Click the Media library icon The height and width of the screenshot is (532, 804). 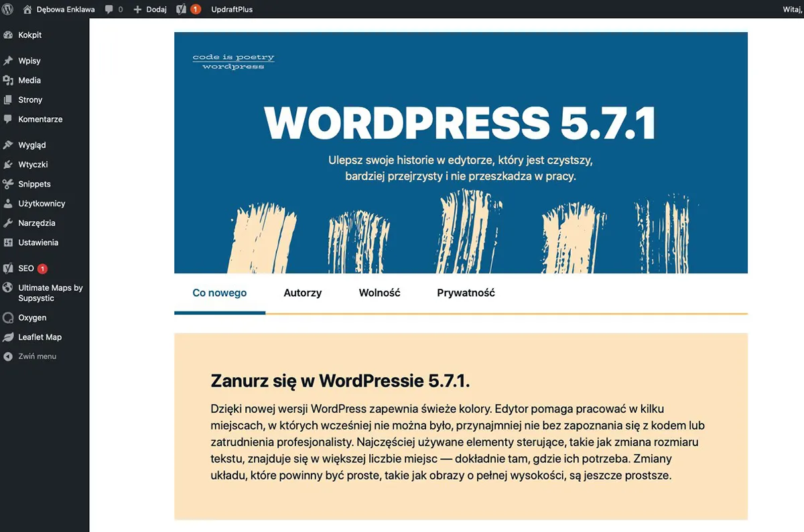coord(8,80)
